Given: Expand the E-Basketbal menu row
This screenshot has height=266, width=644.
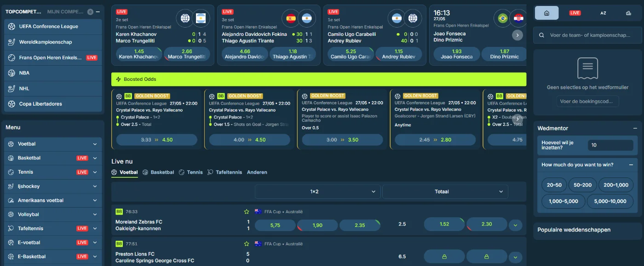Looking at the screenshot, I should click(53, 257).
